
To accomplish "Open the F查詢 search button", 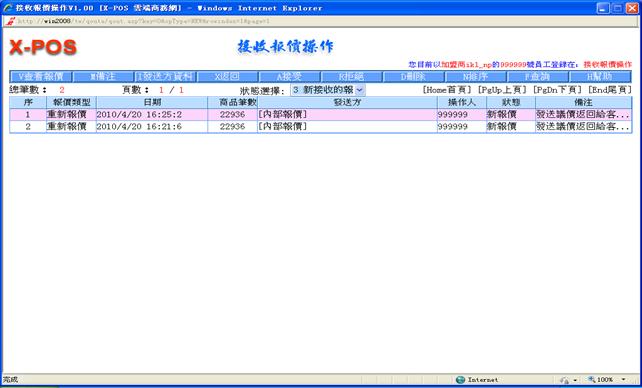I will pyautogui.click(x=538, y=77).
